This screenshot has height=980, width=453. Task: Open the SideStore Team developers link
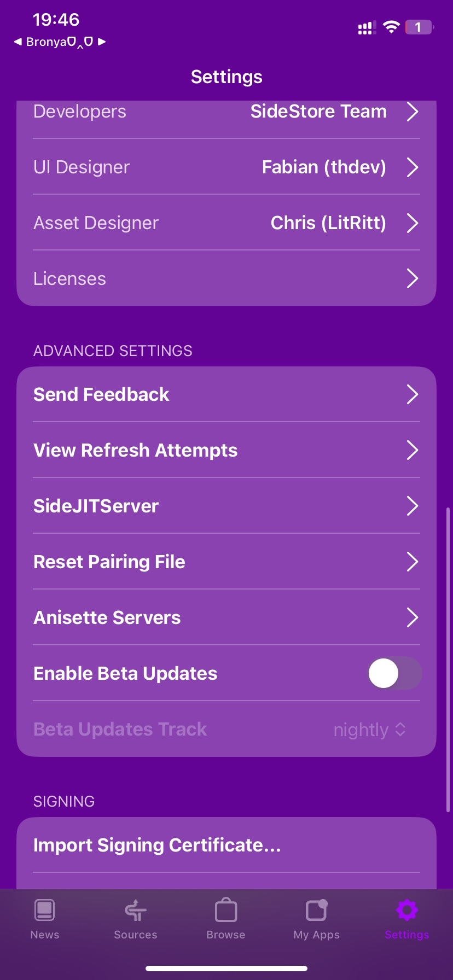point(318,112)
